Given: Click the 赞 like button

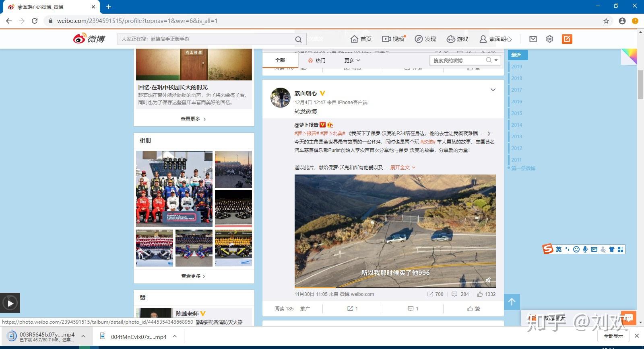Looking at the screenshot, I should click(473, 309).
